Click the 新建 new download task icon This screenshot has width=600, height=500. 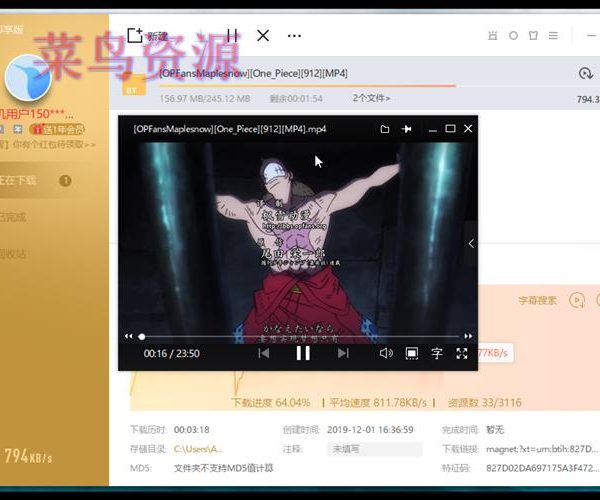[x=136, y=36]
